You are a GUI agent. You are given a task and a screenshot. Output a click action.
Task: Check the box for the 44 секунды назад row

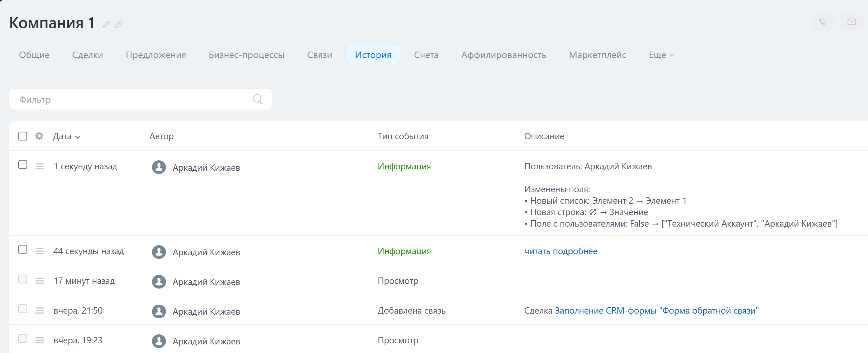(x=23, y=250)
